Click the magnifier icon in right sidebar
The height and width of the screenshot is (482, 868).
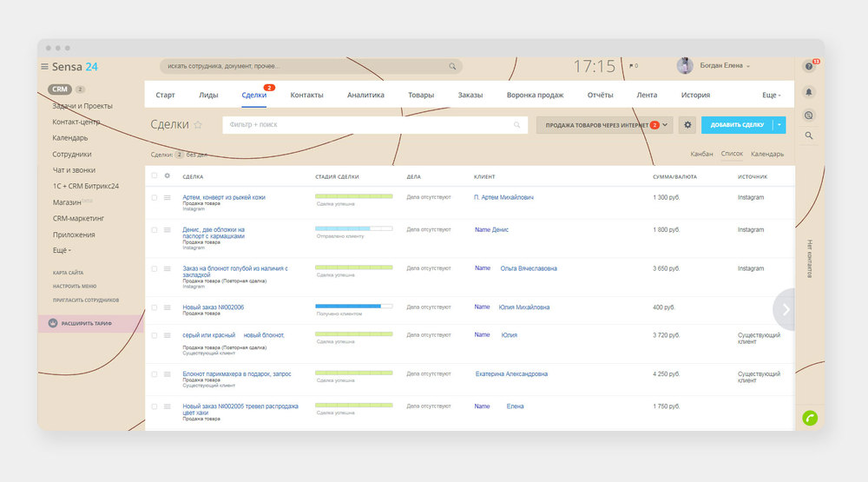(809, 135)
